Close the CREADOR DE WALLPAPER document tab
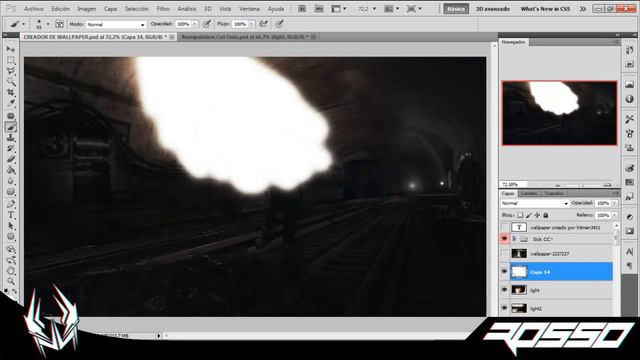Viewport: 640px width, 360px height. (172, 37)
